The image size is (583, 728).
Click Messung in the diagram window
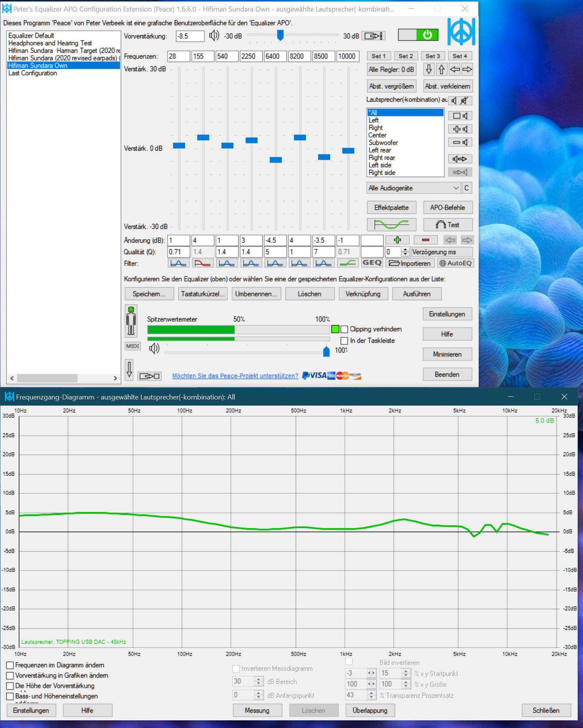257,710
